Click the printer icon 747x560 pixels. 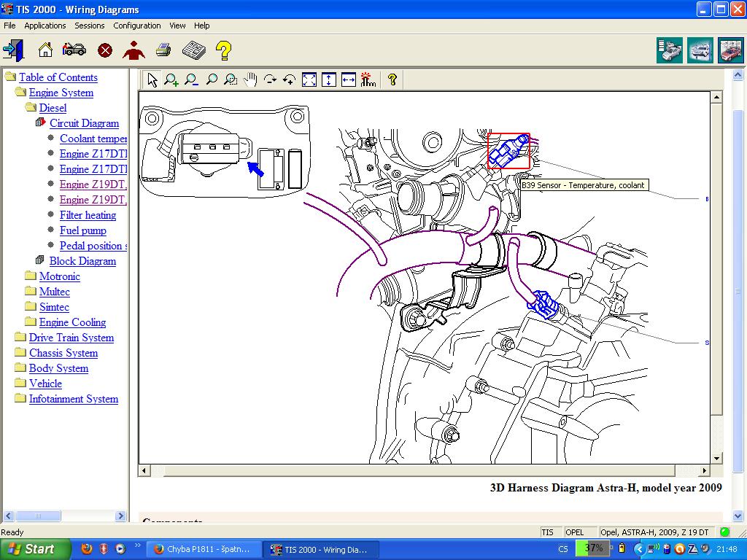click(163, 50)
